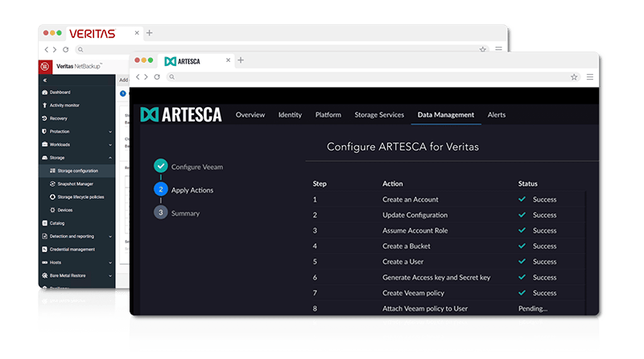Switch to the Storage Services tab
The width and height of the screenshot is (644, 359).
[379, 114]
